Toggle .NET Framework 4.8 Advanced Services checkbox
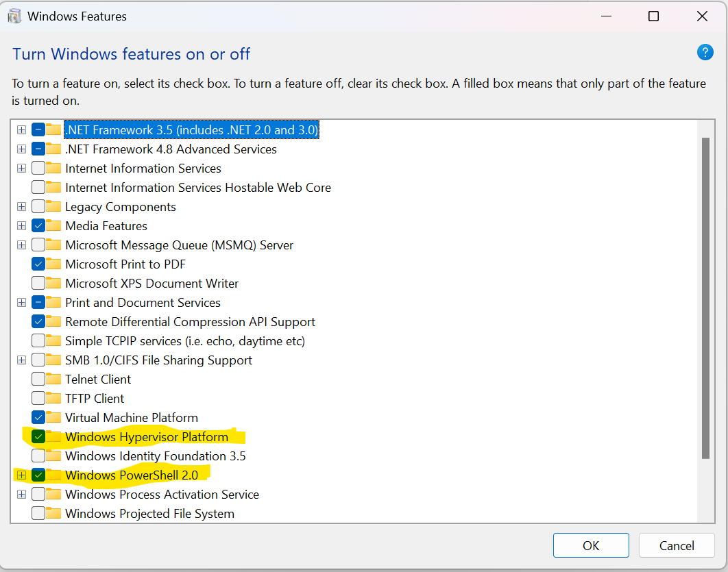Image resolution: width=728 pixels, height=572 pixels. [x=38, y=149]
